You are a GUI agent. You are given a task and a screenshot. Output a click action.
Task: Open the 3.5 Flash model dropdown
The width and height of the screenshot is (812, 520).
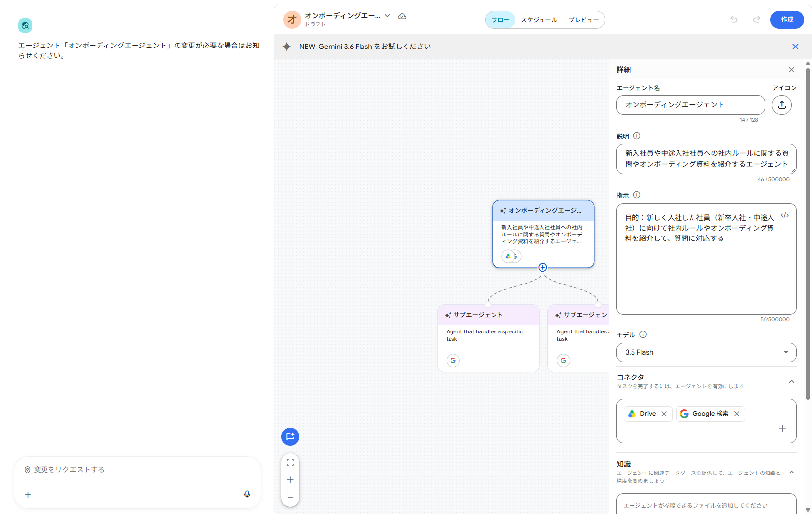click(706, 352)
